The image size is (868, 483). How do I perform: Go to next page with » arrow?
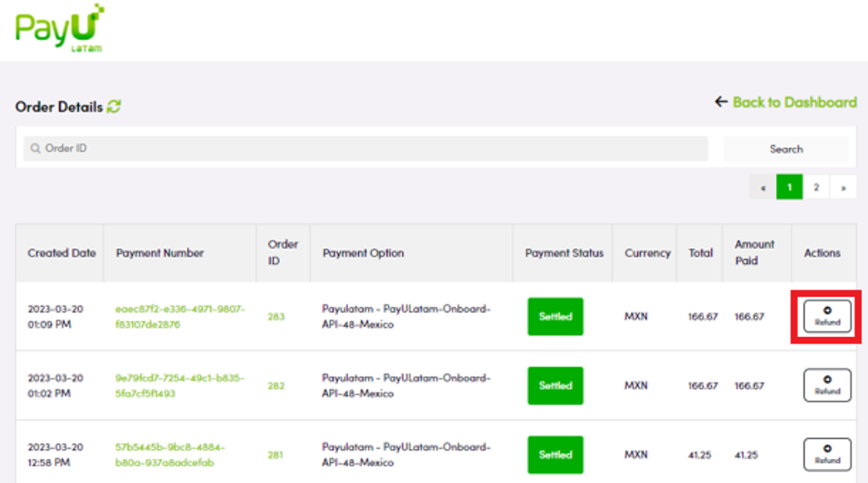[x=843, y=188]
